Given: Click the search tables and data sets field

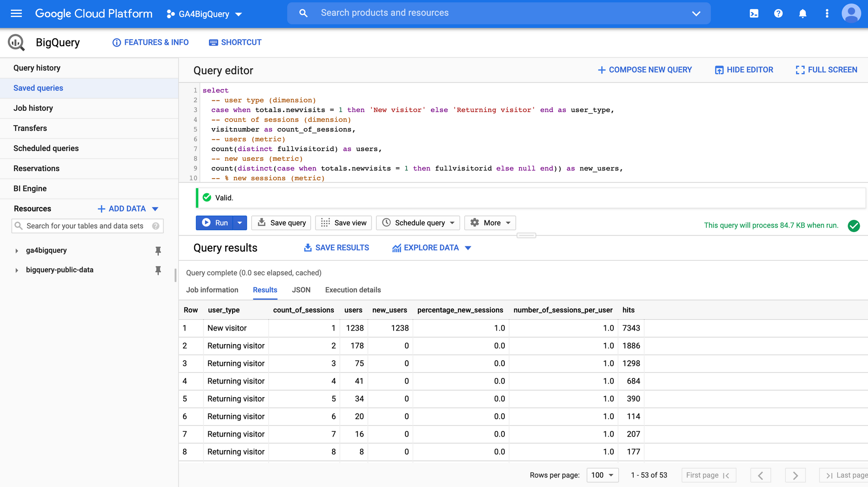Looking at the screenshot, I should click(87, 226).
